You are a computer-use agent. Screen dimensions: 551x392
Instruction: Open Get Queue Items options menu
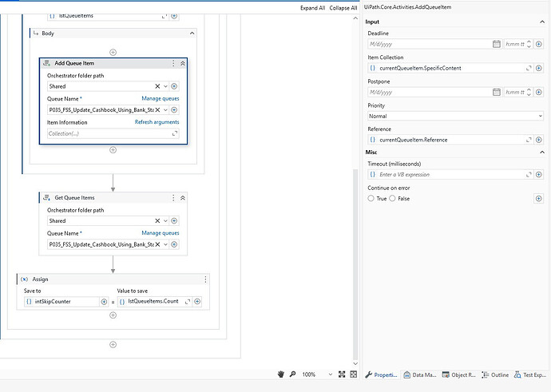[x=173, y=198]
